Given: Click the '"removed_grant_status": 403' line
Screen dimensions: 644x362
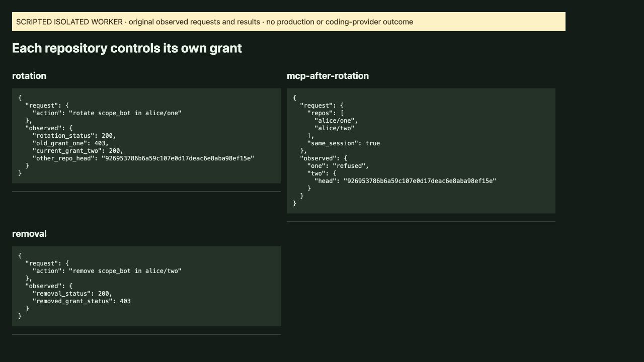Looking at the screenshot, I should pyautogui.click(x=82, y=301).
